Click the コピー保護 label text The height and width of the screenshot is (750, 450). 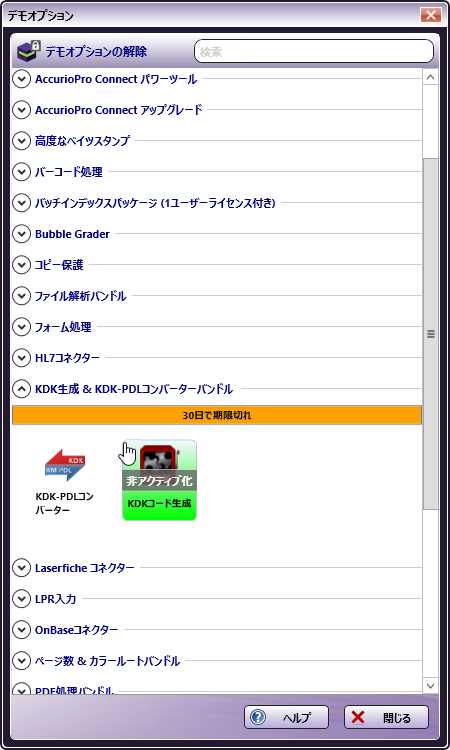pyautogui.click(x=59, y=265)
